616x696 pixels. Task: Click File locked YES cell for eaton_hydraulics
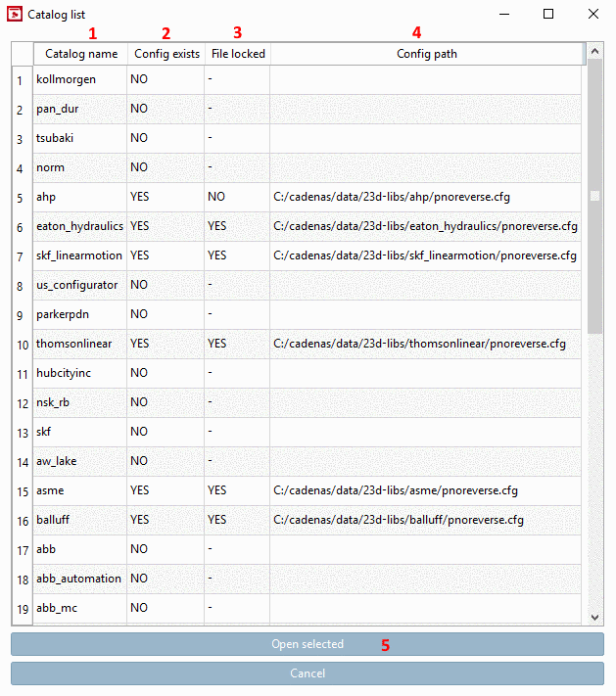[x=237, y=226]
